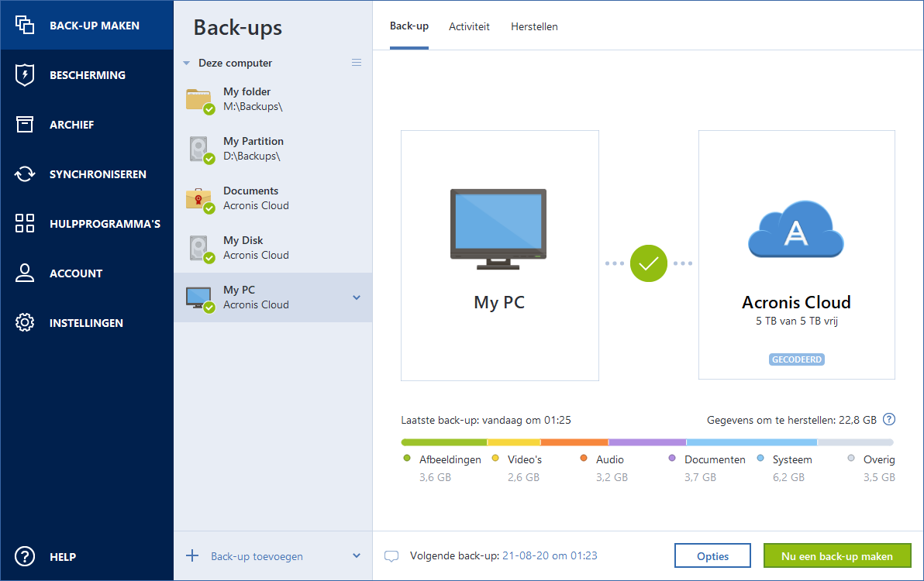Click the Documenten legend label
924x581 pixels.
tap(715, 459)
